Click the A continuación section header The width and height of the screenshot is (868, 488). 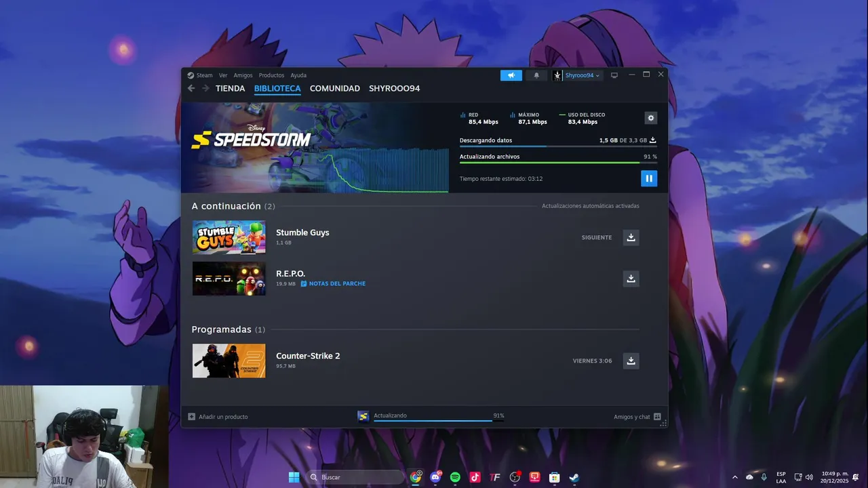233,206
